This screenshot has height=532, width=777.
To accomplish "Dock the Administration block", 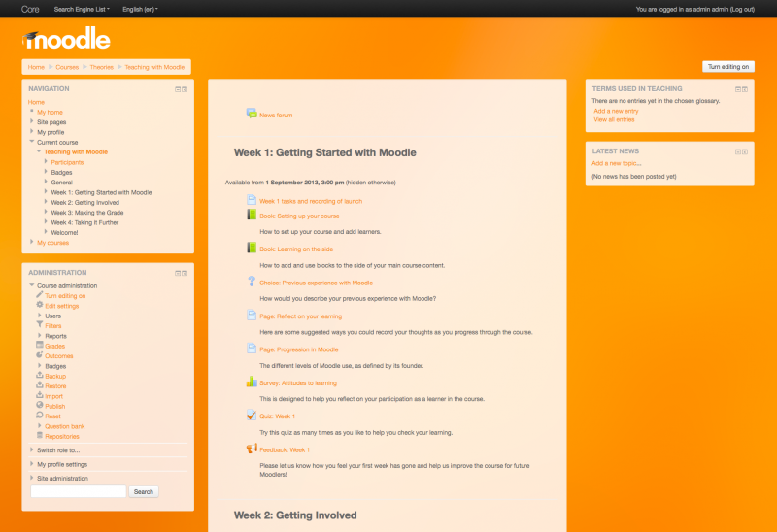I will click(185, 274).
